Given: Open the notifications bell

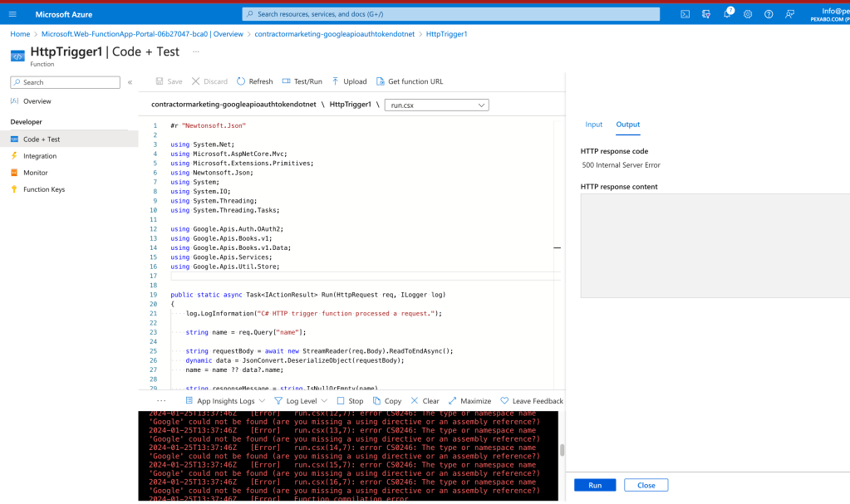Looking at the screenshot, I should (x=727, y=13).
